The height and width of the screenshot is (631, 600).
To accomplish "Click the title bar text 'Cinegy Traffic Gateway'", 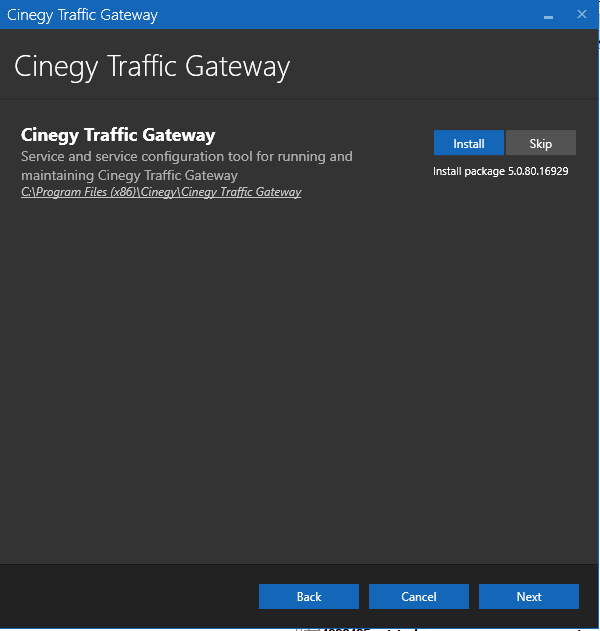I will 82,15.
